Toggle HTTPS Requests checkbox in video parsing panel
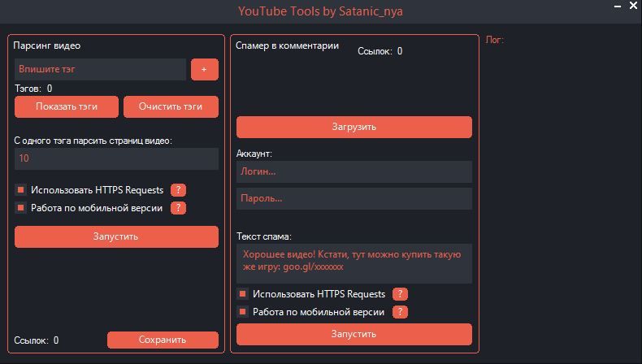Viewport: 642px width, 364px height. click(x=20, y=190)
